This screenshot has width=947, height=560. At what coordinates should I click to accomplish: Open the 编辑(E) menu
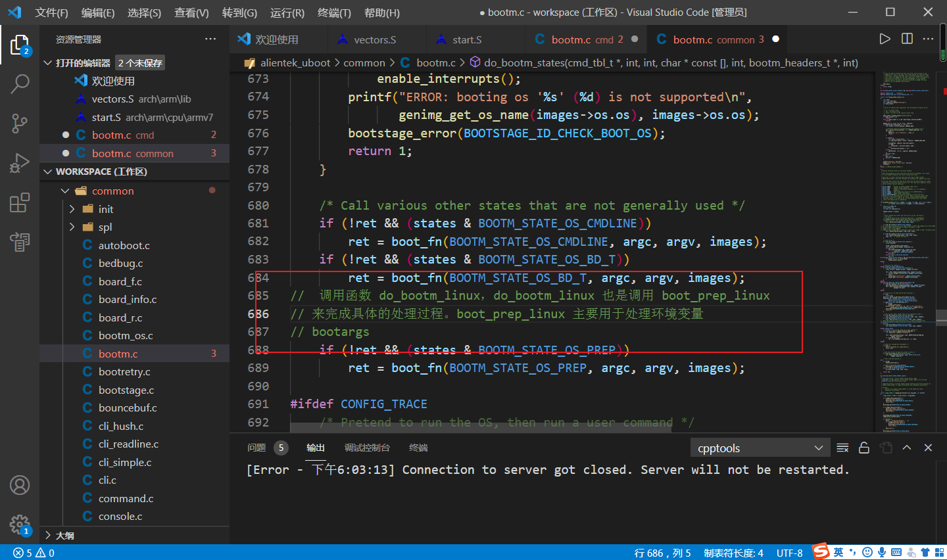click(98, 12)
